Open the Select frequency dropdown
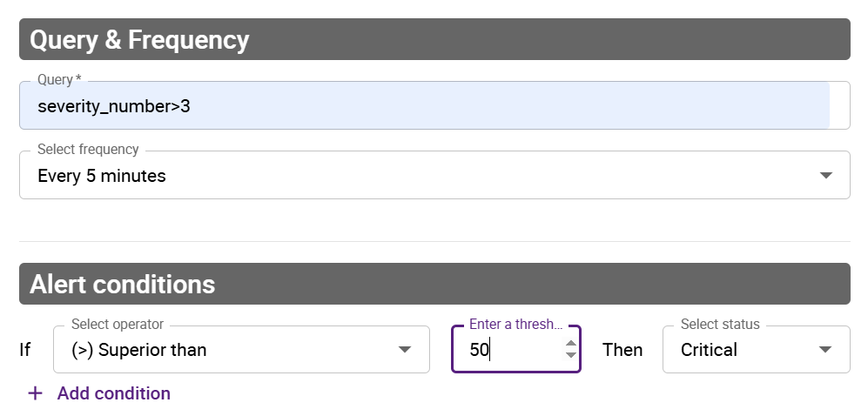The height and width of the screenshot is (416, 868). tap(418, 176)
